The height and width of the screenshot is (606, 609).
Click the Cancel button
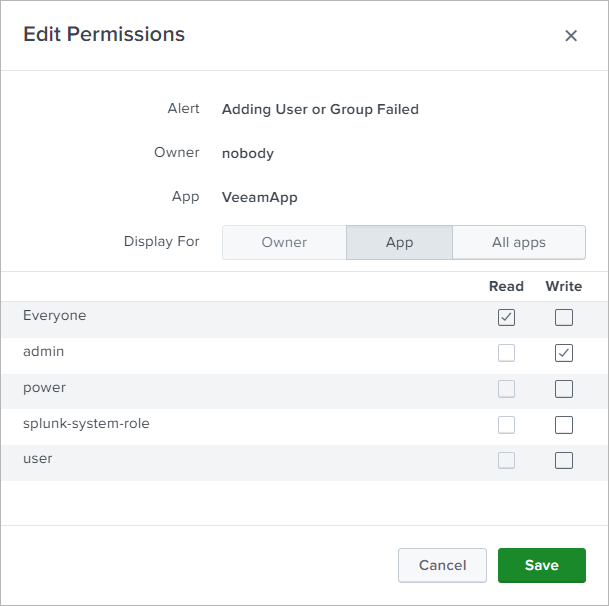point(442,565)
